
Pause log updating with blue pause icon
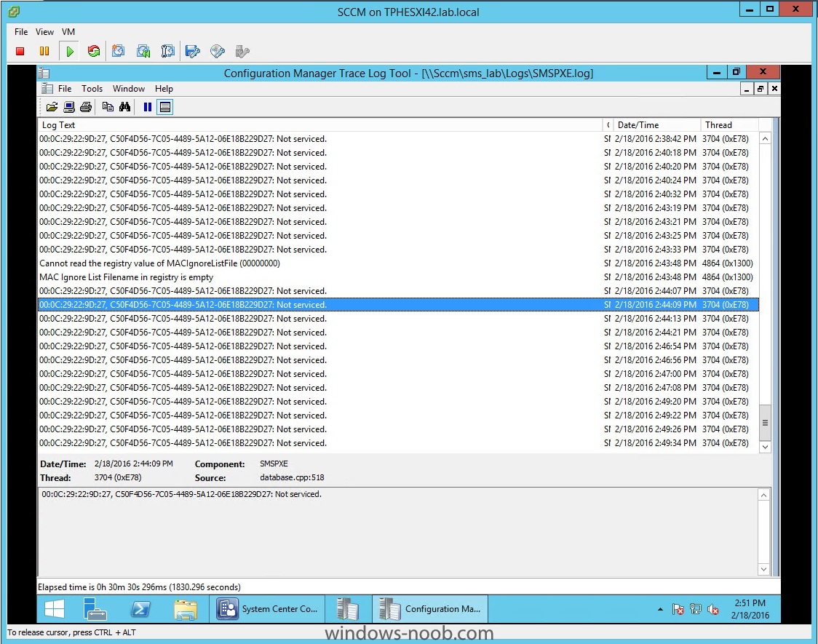click(x=148, y=107)
